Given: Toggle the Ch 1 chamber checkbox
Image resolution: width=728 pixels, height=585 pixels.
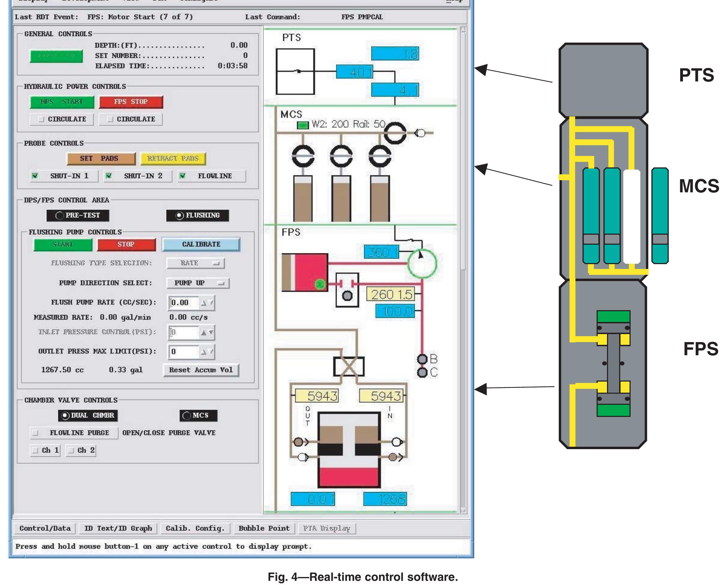Looking at the screenshot, I should pyautogui.click(x=35, y=451).
